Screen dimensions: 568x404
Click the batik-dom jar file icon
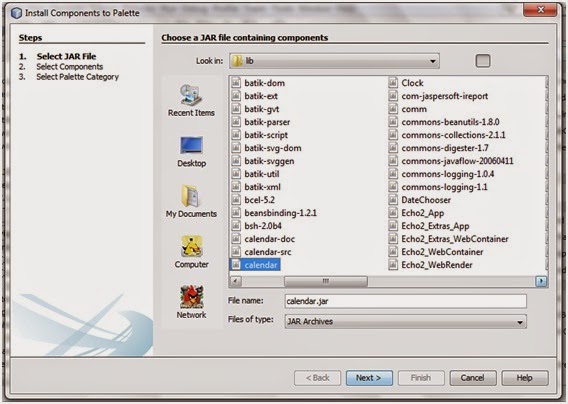click(x=236, y=83)
